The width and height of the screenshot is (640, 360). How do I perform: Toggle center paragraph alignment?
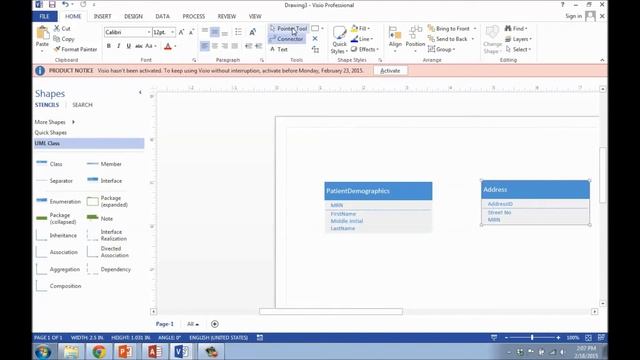[215, 46]
